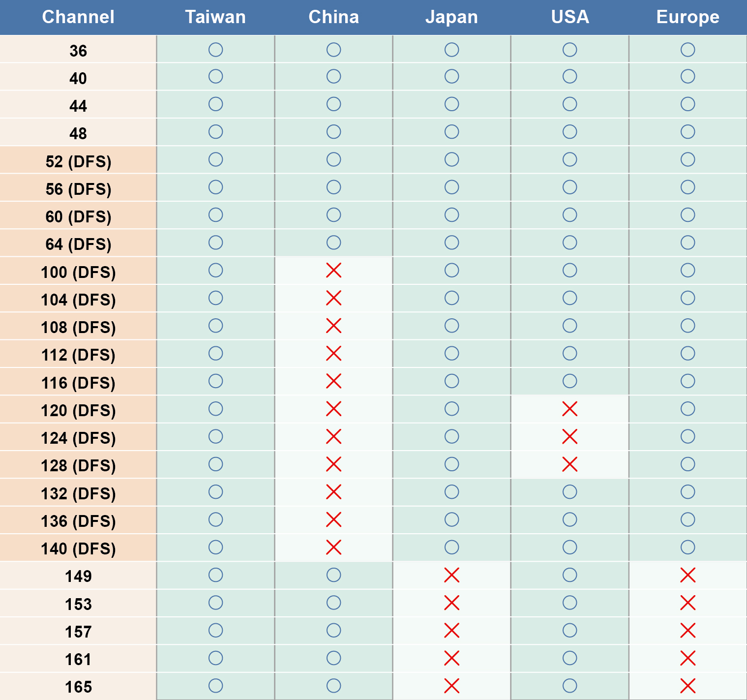Select the Japan column header

coord(451,17)
